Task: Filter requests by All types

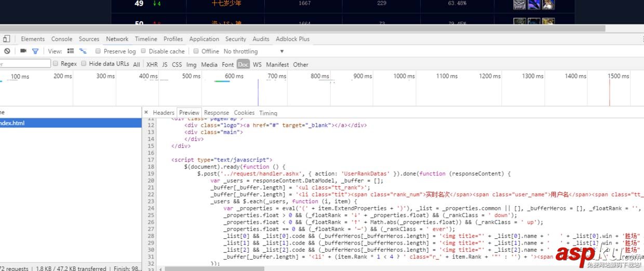Action: tap(137, 64)
